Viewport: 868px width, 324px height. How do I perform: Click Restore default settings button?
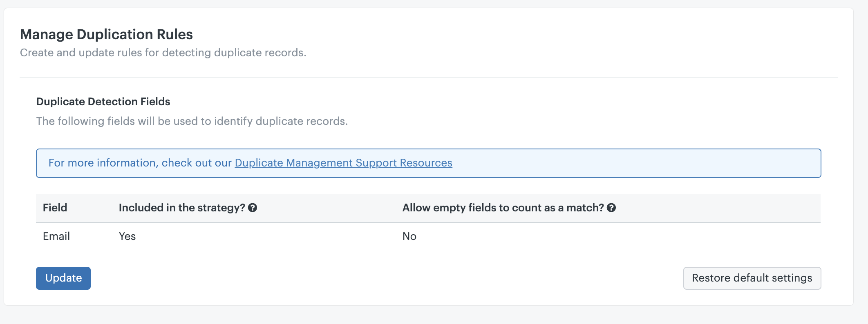tap(752, 278)
